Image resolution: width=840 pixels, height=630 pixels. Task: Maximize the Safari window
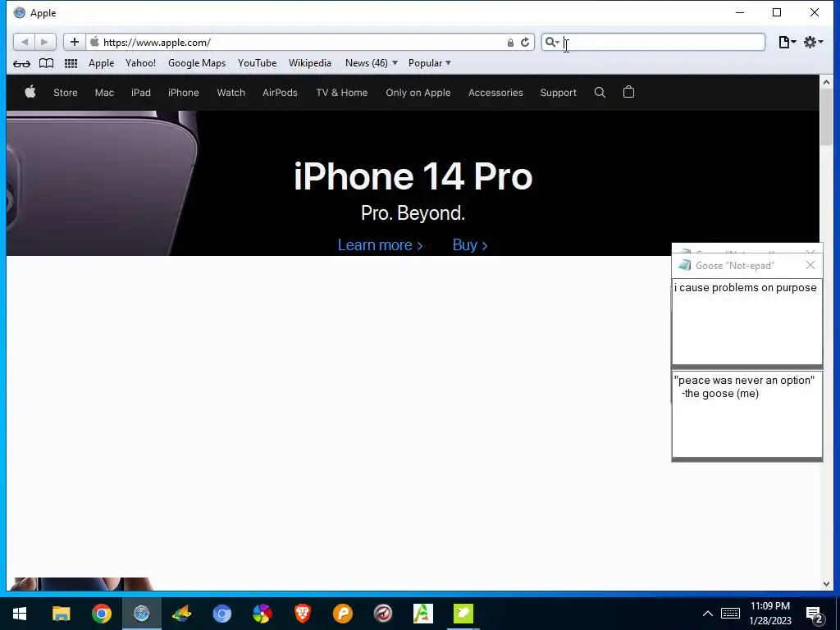pyautogui.click(x=777, y=12)
